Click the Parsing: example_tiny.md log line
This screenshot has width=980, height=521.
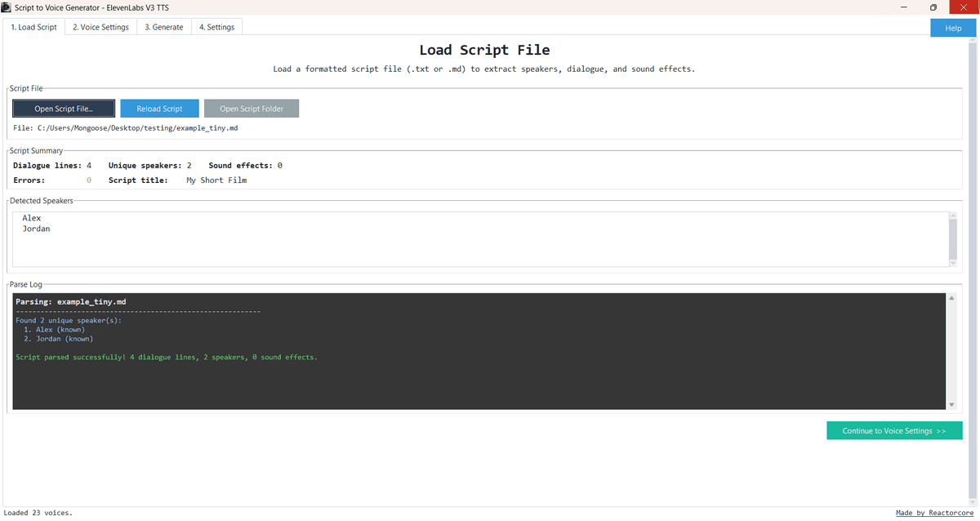71,302
